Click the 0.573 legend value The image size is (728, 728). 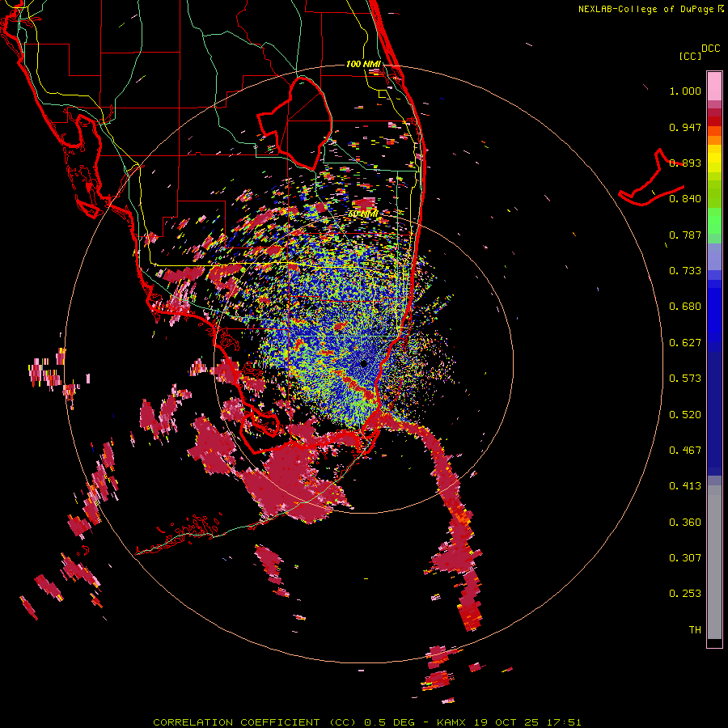coord(685,379)
